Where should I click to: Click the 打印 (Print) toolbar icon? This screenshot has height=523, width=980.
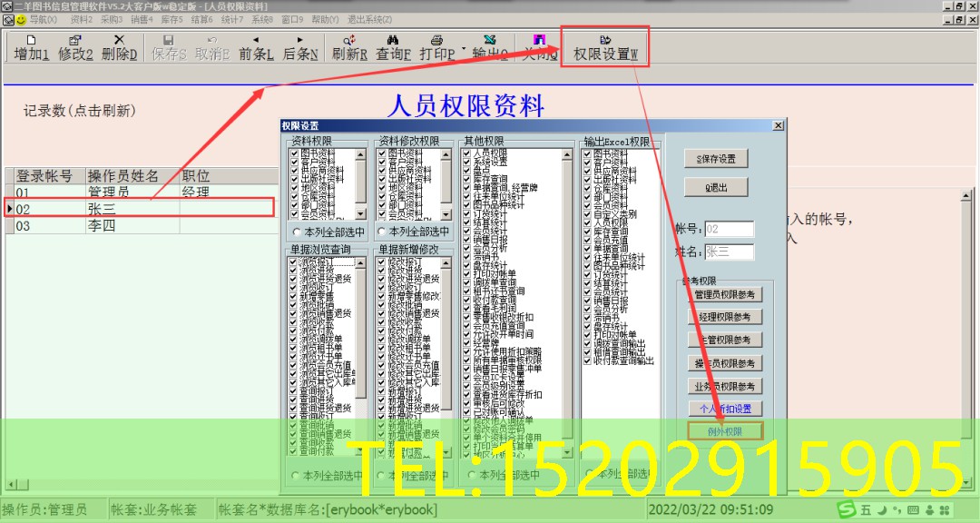(x=436, y=47)
